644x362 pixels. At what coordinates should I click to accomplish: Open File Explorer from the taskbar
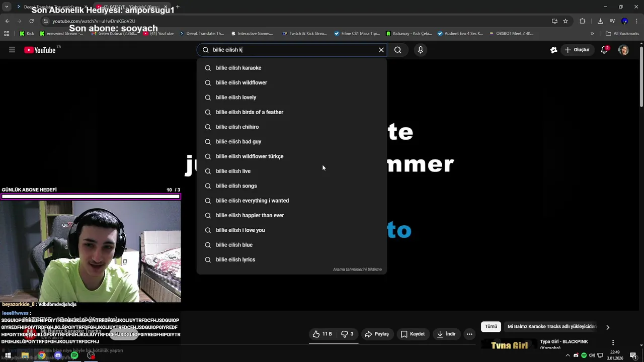click(x=25, y=355)
